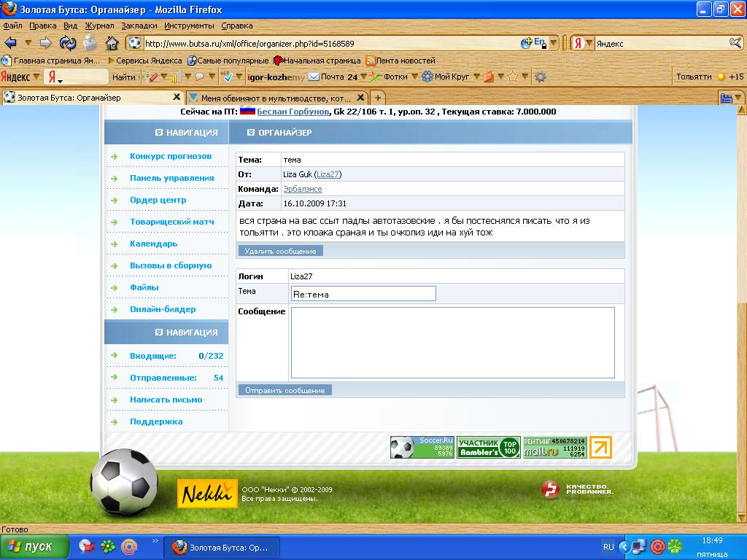Open Yandex bar settings gear
The height and width of the screenshot is (560, 747).
541,77
